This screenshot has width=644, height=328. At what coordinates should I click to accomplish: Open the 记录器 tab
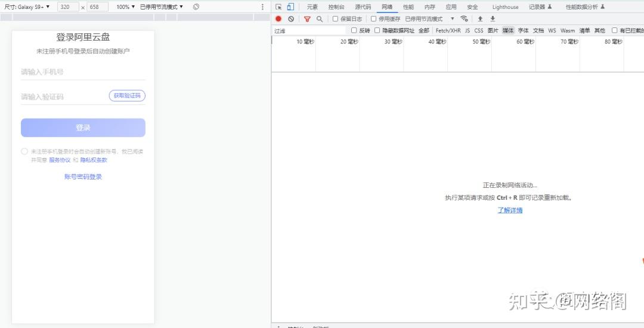point(540,7)
